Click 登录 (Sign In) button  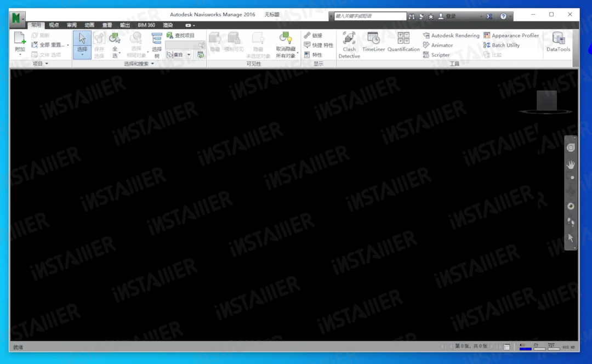[x=447, y=16]
